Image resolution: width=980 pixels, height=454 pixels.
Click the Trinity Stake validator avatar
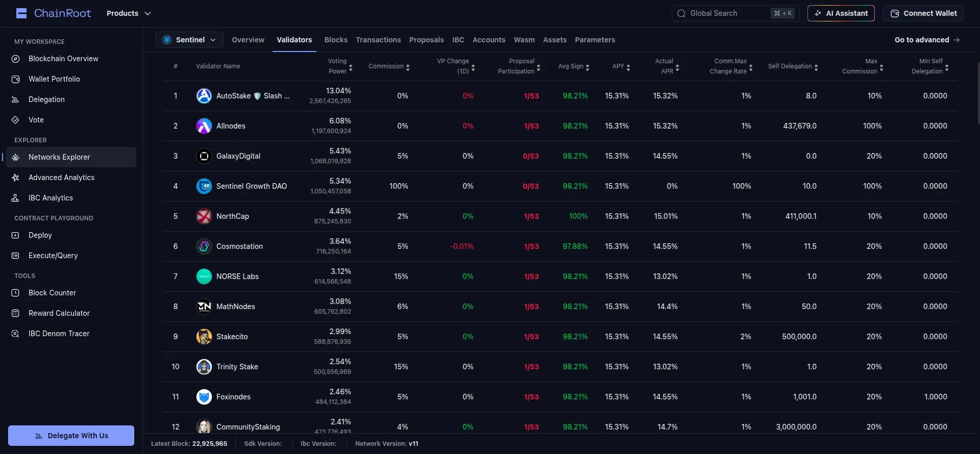(204, 367)
